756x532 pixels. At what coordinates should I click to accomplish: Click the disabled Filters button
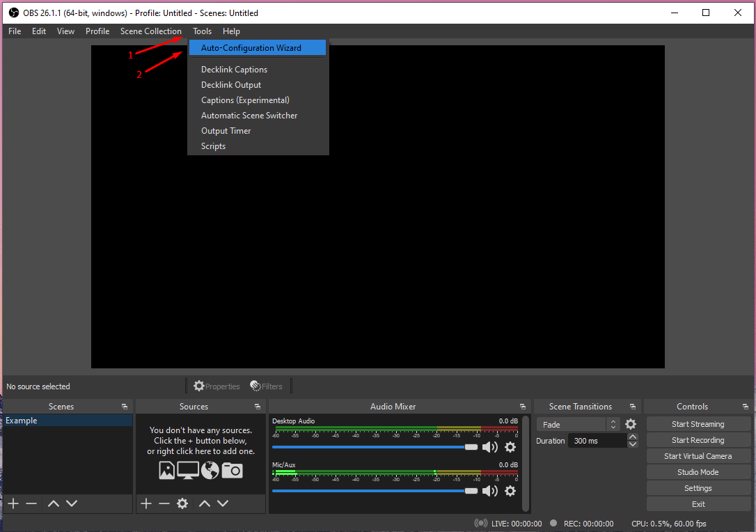(266, 386)
